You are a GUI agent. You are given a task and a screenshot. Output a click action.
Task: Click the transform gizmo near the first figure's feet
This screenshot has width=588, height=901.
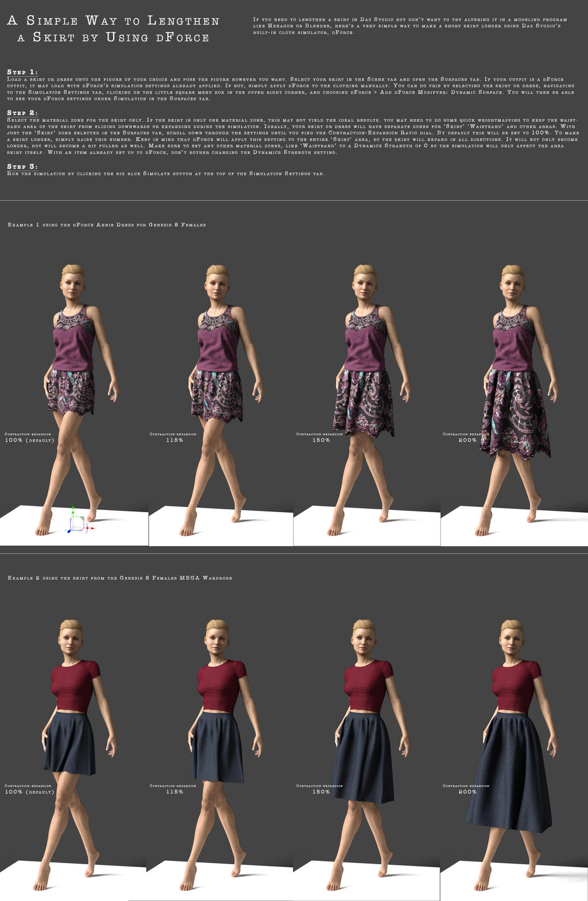pyautogui.click(x=79, y=520)
